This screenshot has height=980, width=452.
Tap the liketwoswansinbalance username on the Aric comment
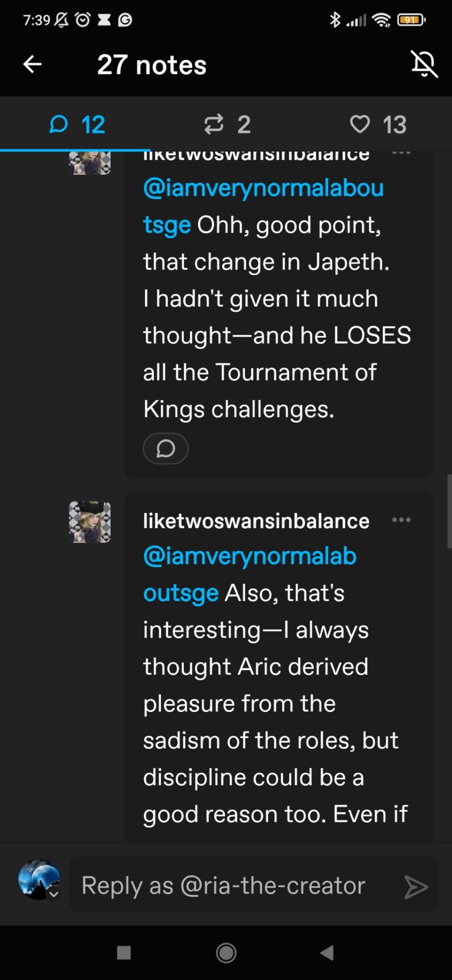(256, 521)
